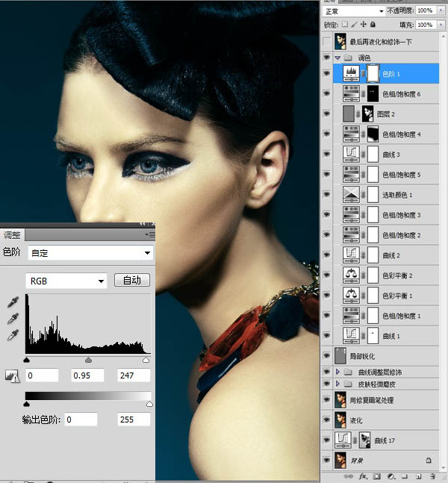Click lock position move icon
448x483 pixels.
[364, 25]
